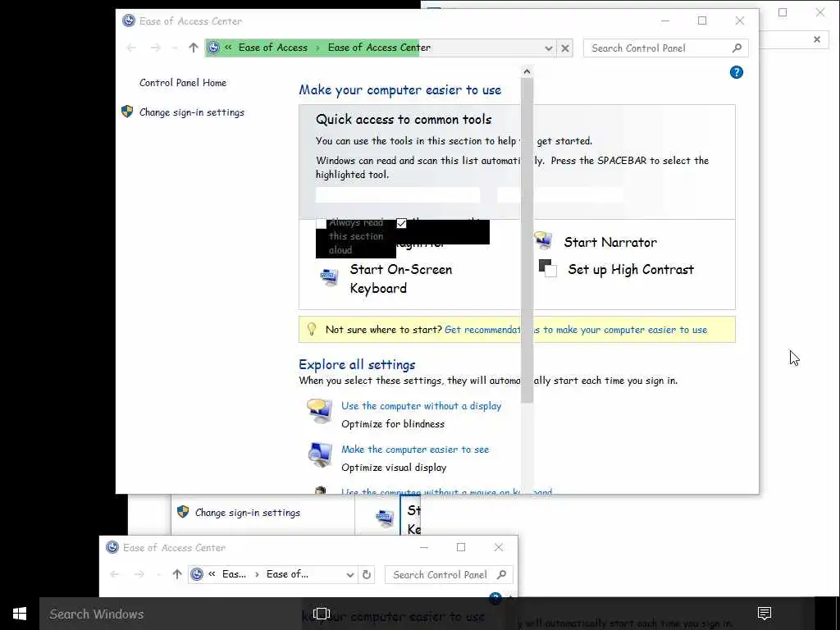Click the address bar icon in the bottom window
This screenshot has width=840, height=630.
tap(197, 574)
